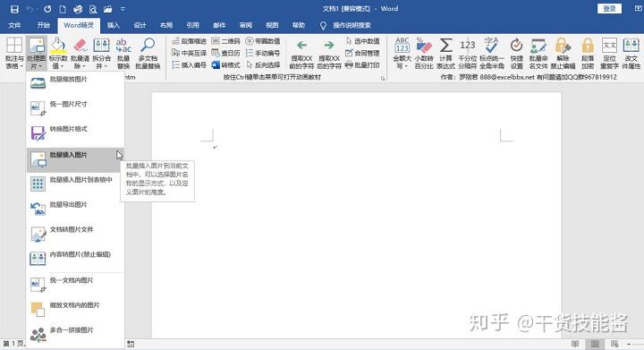
Task: Click 批量打印 printer tool
Action: click(x=362, y=65)
